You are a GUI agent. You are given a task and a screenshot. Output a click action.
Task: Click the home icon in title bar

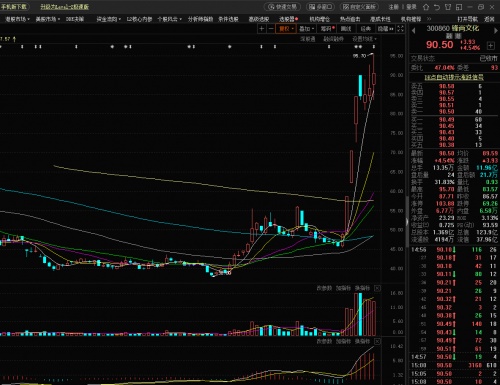(x=426, y=7)
